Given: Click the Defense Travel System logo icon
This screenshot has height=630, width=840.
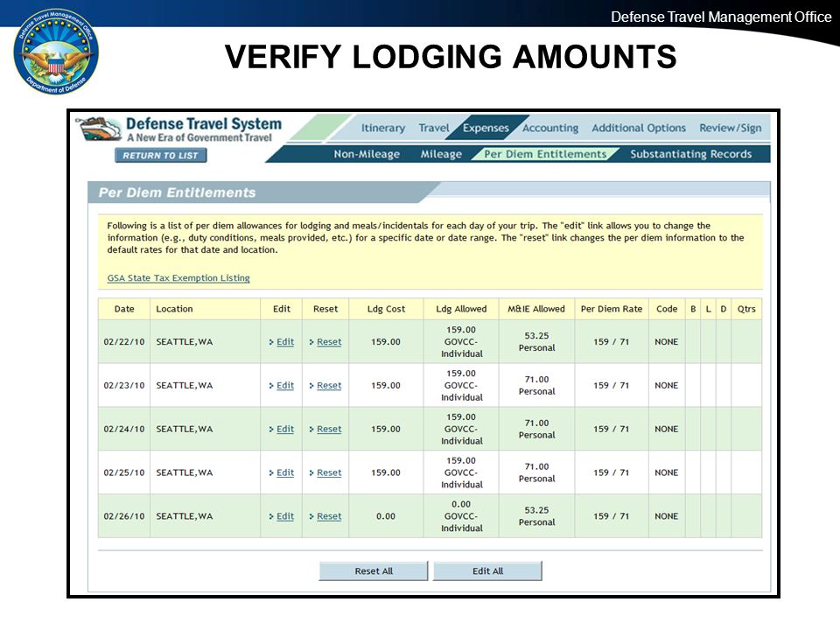Looking at the screenshot, I should coord(99,129).
